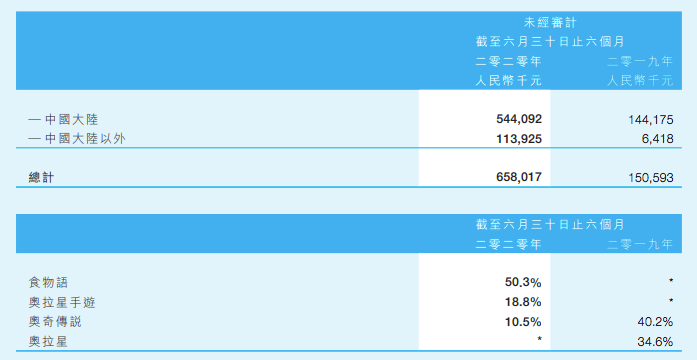The image size is (697, 360).
Task: Select the 總計 total row label
Action: (x=41, y=178)
